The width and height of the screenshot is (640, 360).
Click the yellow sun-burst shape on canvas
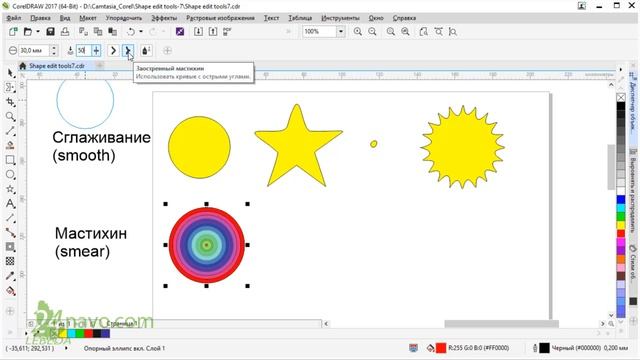click(x=462, y=147)
